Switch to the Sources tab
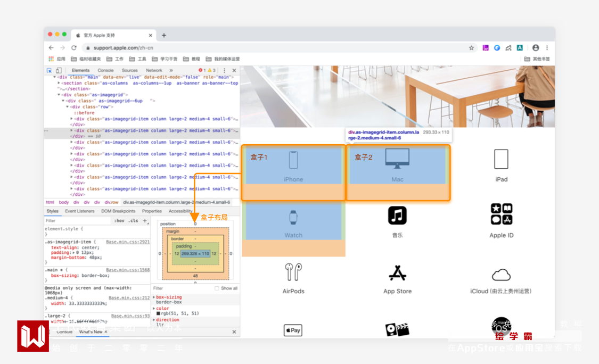599x364 pixels. 129,70
